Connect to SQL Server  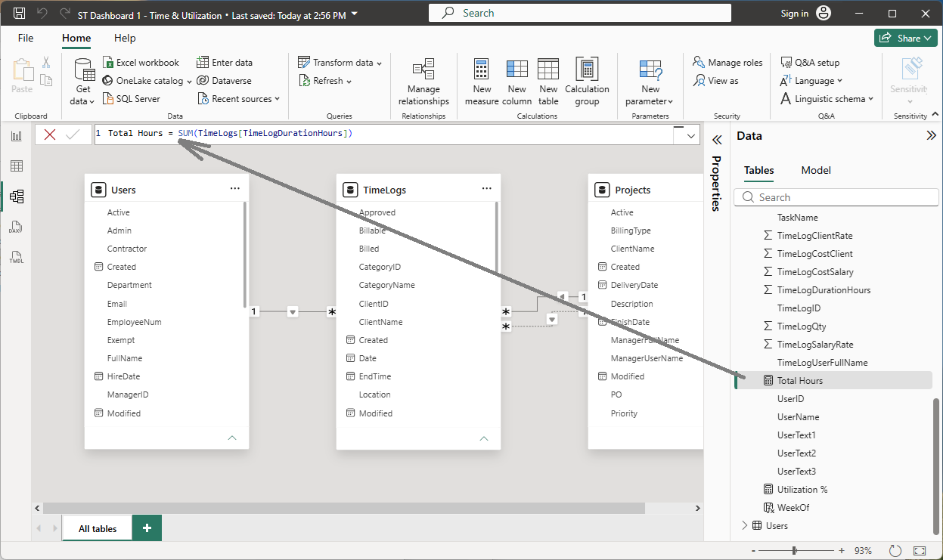[x=131, y=99]
